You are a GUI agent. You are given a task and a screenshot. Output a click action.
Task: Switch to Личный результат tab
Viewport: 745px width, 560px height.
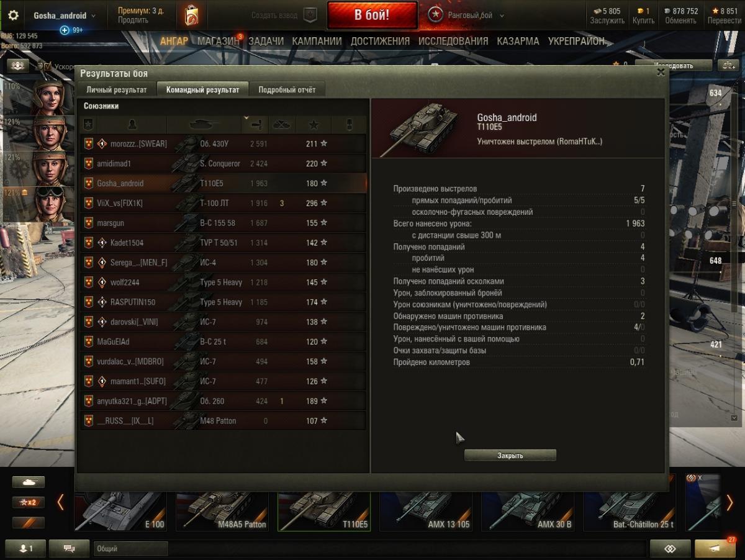coord(117,89)
